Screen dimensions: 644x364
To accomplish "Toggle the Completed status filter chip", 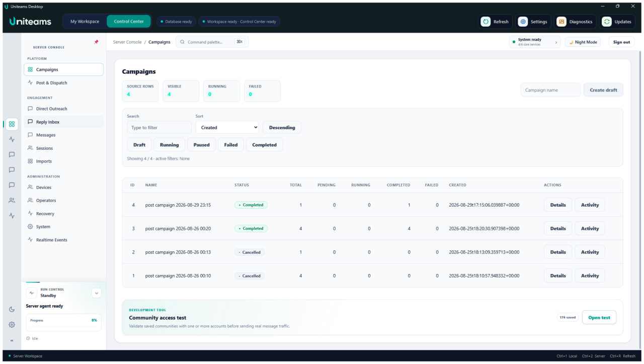I will coord(265,145).
